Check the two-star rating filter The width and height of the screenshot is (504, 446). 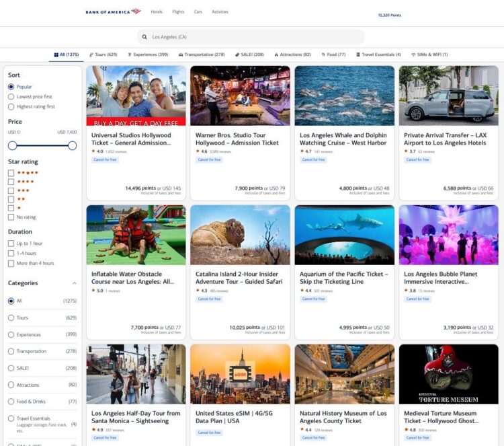(x=11, y=200)
